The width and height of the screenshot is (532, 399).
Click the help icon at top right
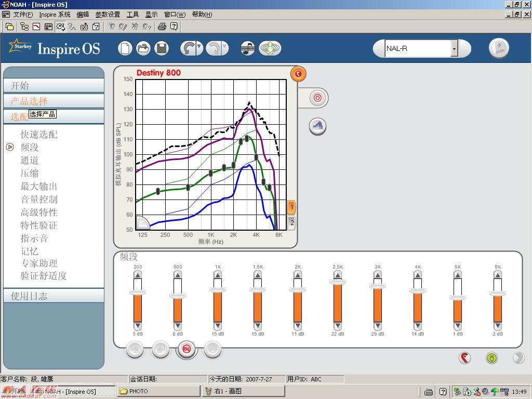tap(499, 48)
